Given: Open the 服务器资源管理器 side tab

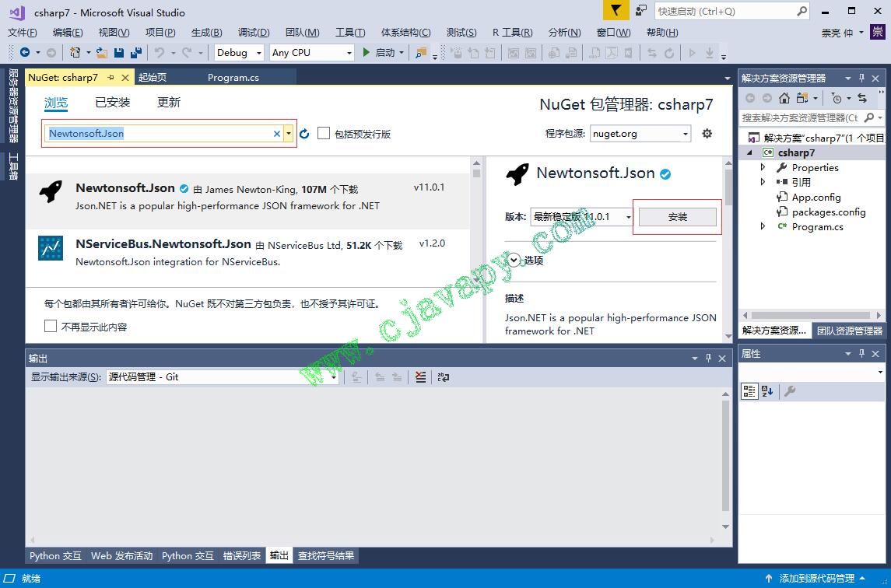Looking at the screenshot, I should coord(13,106).
